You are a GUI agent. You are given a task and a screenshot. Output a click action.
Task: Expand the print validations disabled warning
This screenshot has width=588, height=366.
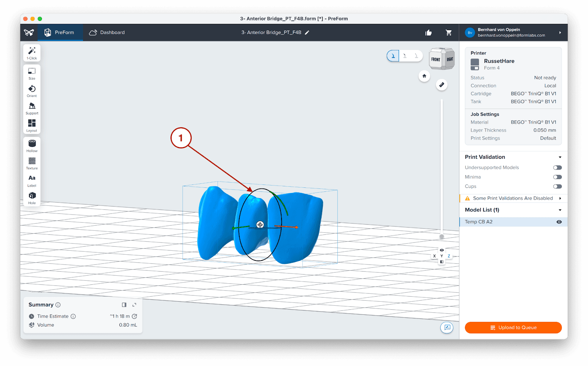tap(560, 198)
